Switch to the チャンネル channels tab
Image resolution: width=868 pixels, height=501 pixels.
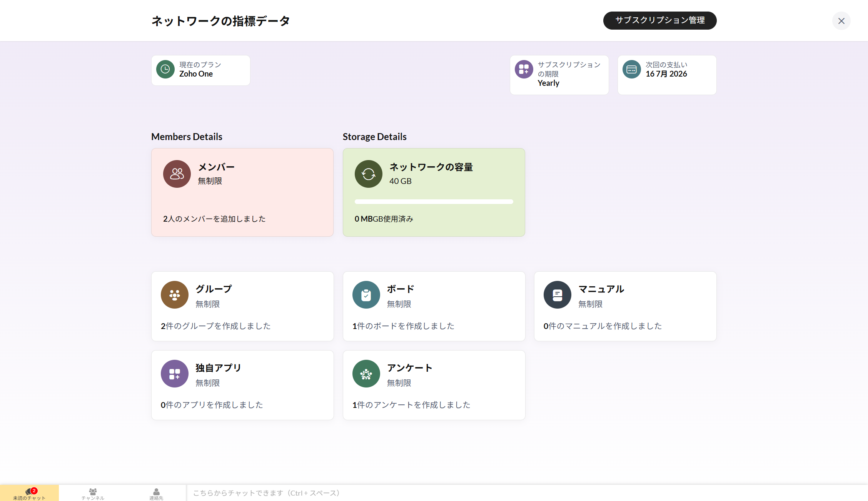[x=93, y=493]
